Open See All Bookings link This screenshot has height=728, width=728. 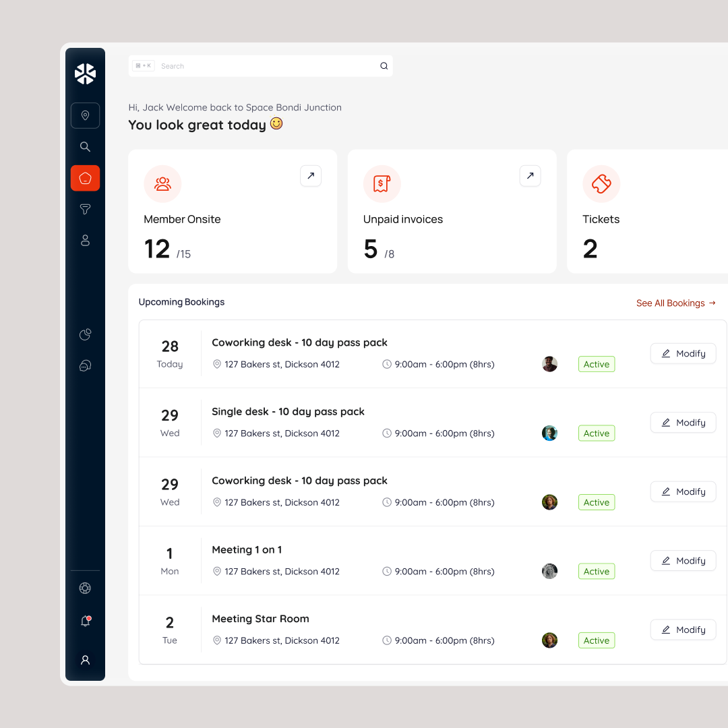coord(676,303)
